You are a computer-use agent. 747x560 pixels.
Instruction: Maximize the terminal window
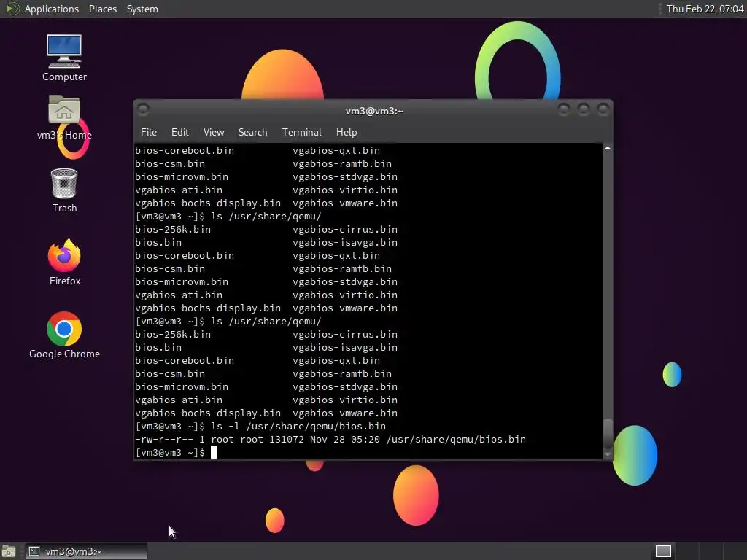point(584,109)
